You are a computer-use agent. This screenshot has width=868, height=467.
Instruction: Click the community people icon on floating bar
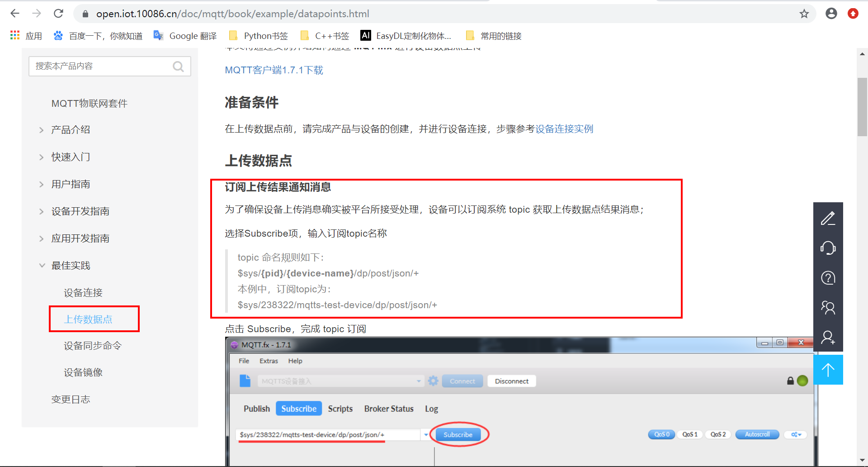[x=828, y=308]
